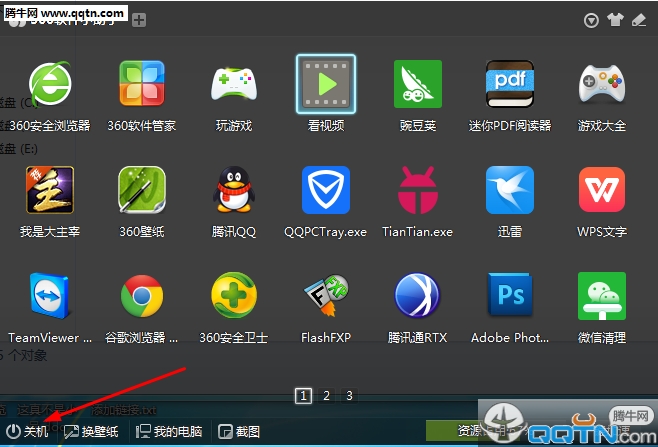Open QQPCTray.exe shield icon
This screenshot has width=658, height=447.
pyautogui.click(x=326, y=190)
